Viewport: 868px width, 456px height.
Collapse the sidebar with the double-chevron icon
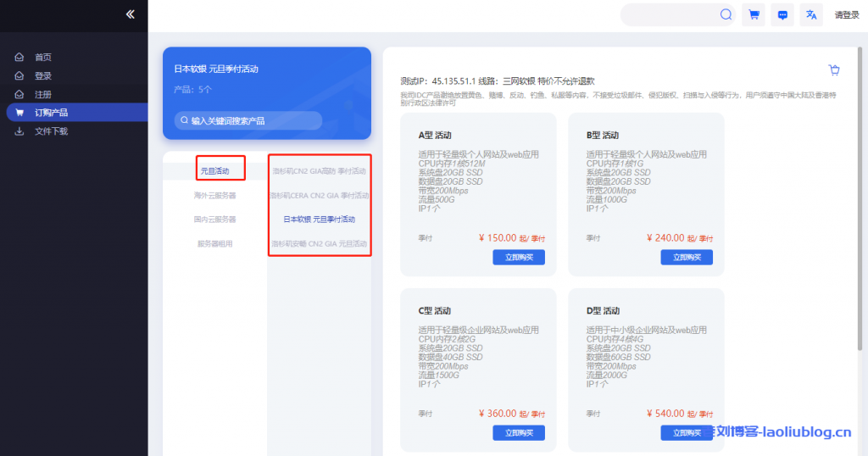pyautogui.click(x=130, y=14)
